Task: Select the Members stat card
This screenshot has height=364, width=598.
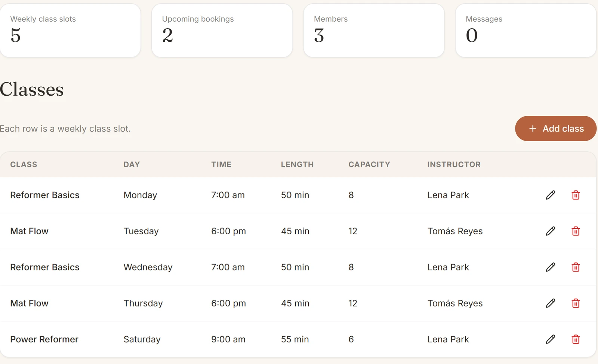Action: pyautogui.click(x=374, y=31)
